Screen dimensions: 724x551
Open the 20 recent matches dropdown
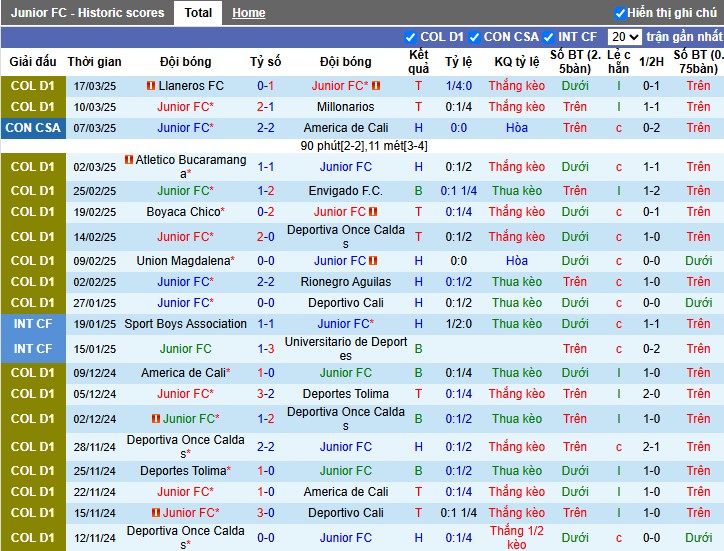coord(624,37)
